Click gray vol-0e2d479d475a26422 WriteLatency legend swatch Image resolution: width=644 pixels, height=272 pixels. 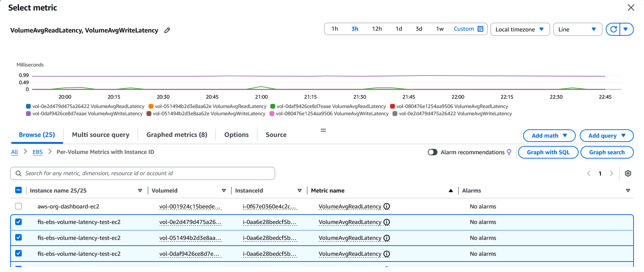395,113
